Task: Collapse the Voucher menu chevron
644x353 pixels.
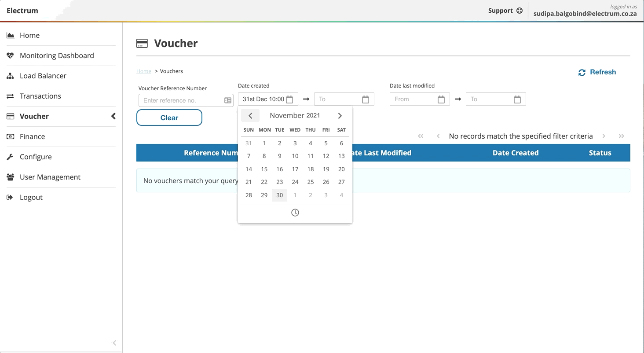Action: (113, 116)
